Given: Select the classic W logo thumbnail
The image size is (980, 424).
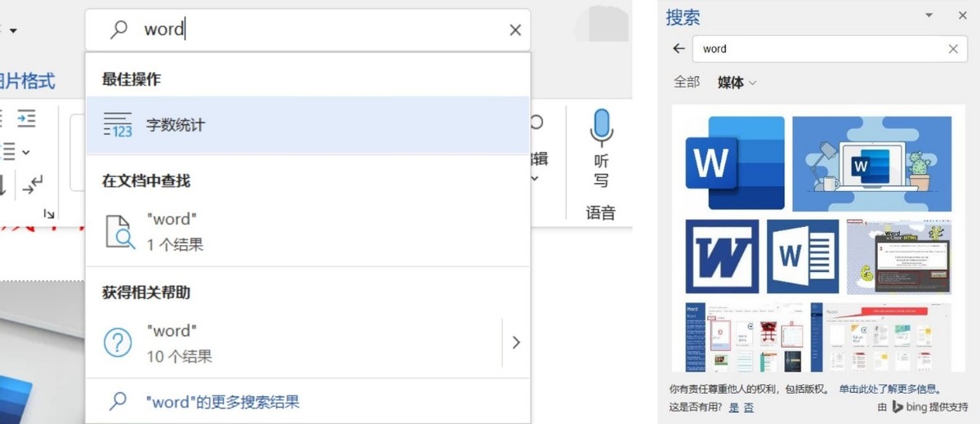Looking at the screenshot, I should click(x=722, y=257).
